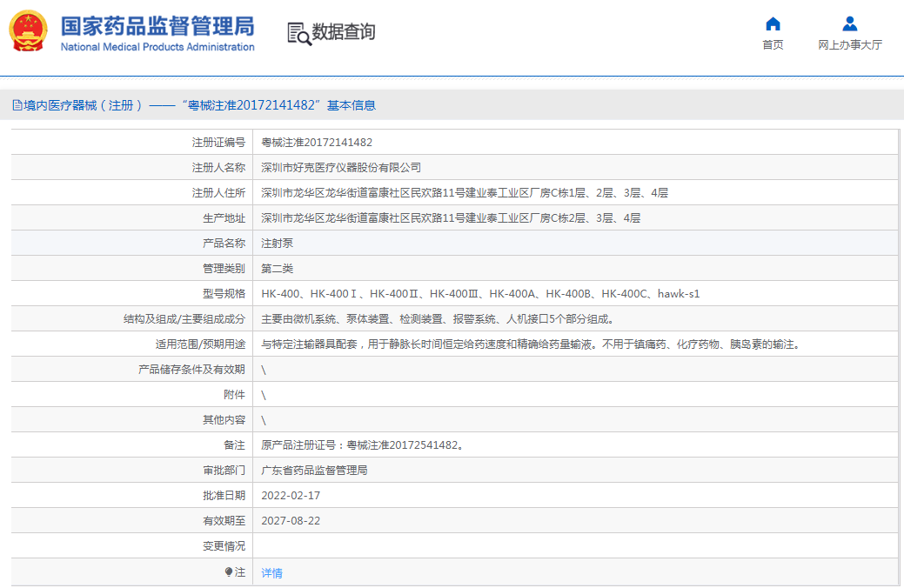
Task: Select the structure text 主要由微机系统
Action: (439, 319)
